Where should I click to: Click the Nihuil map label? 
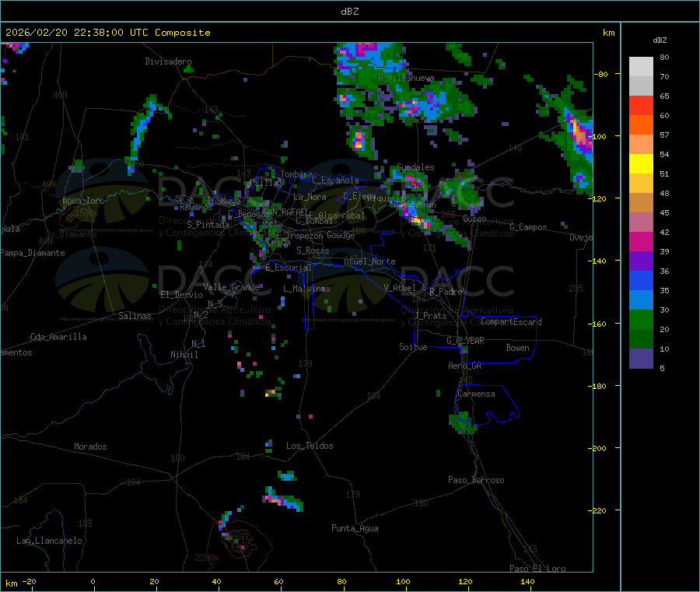coord(184,355)
